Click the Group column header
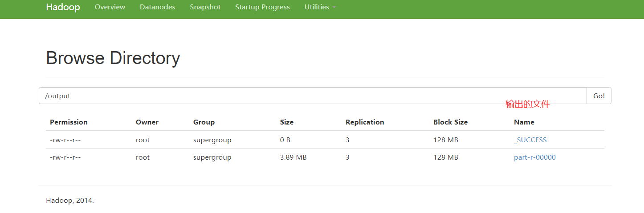644x213 pixels. 204,122
